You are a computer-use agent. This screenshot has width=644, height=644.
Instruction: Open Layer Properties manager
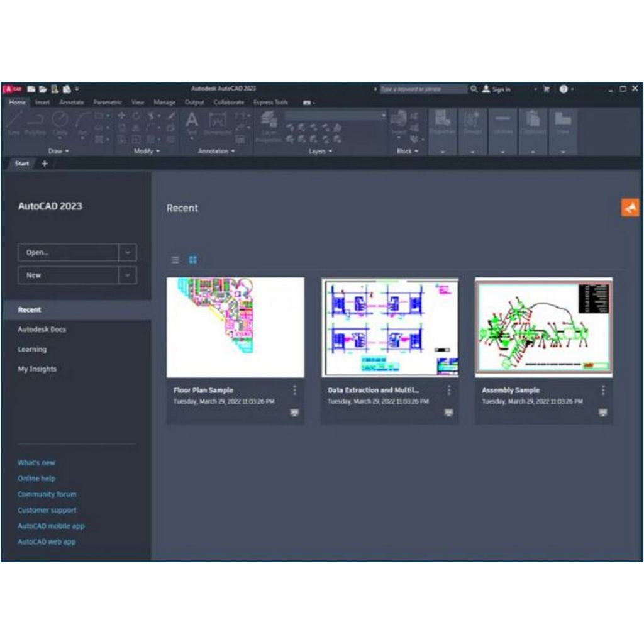coord(269,126)
